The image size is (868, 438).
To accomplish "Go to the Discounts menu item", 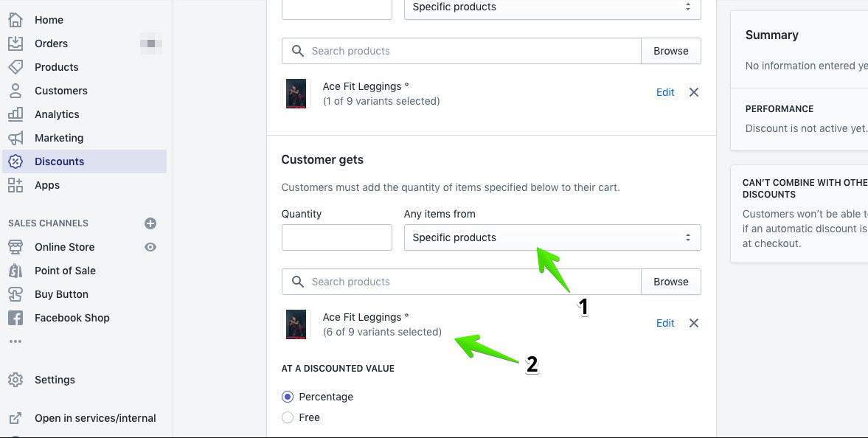I will click(59, 161).
